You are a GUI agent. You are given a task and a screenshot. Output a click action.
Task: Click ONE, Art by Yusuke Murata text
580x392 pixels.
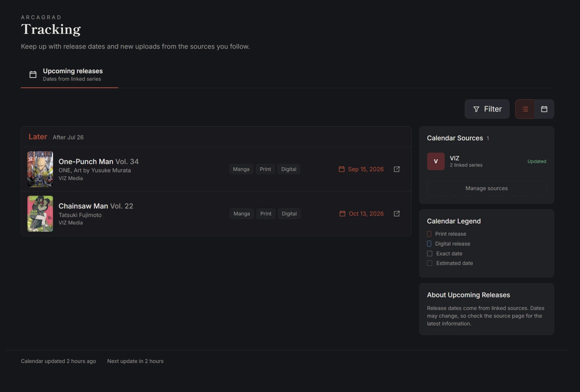(95, 170)
